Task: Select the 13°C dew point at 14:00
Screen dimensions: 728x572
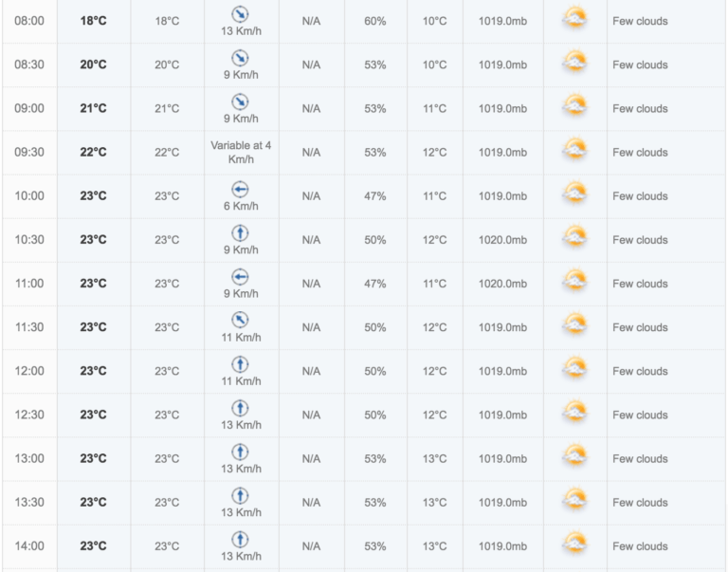Action: tap(434, 546)
